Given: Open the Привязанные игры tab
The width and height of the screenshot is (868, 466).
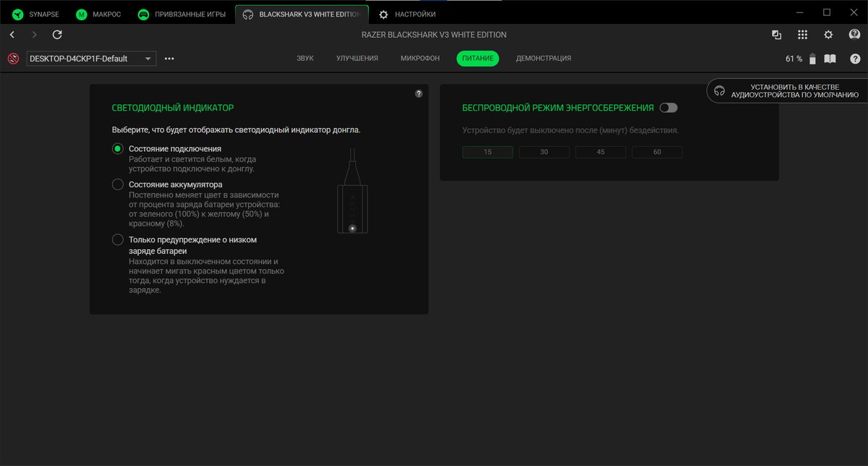Looking at the screenshot, I should coord(182,14).
